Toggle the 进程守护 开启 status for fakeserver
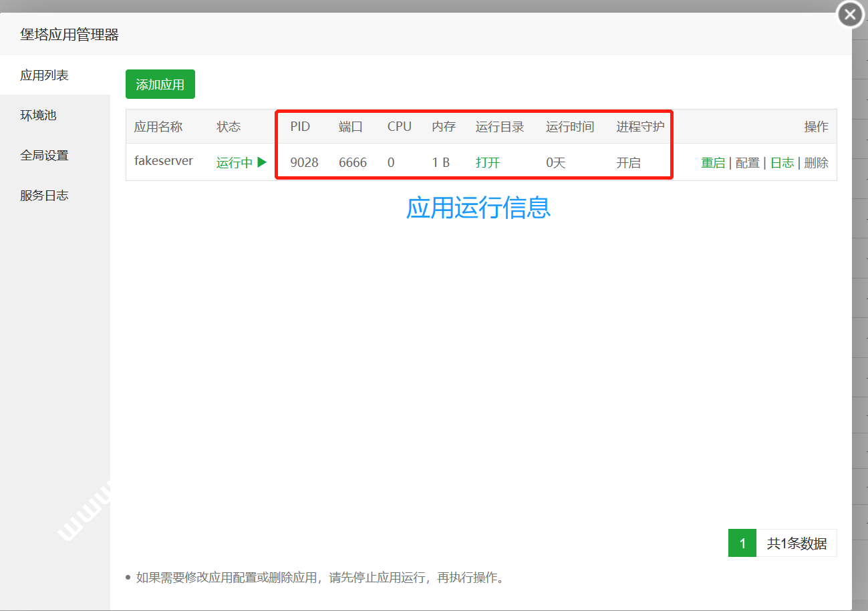 coord(628,162)
